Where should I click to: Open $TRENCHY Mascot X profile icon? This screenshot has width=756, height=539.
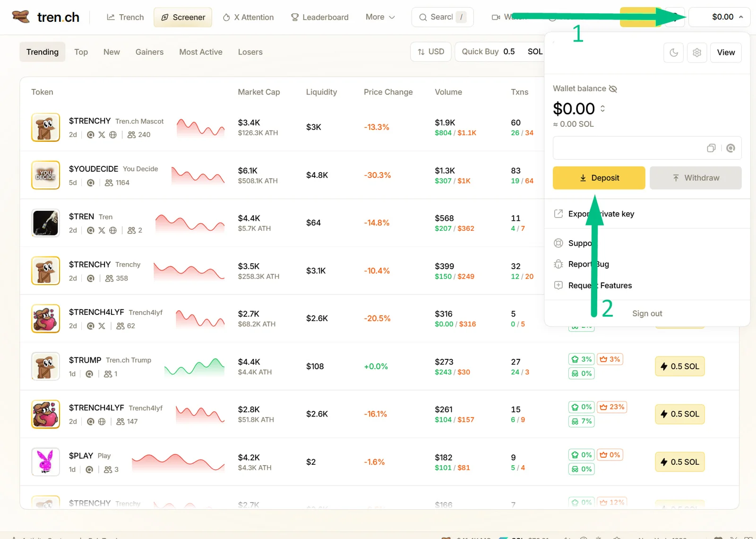pyautogui.click(x=102, y=135)
